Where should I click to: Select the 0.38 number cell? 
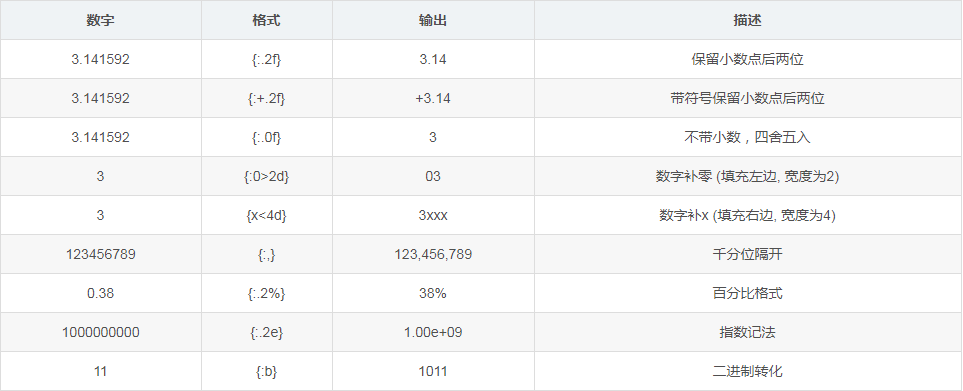[101, 293]
